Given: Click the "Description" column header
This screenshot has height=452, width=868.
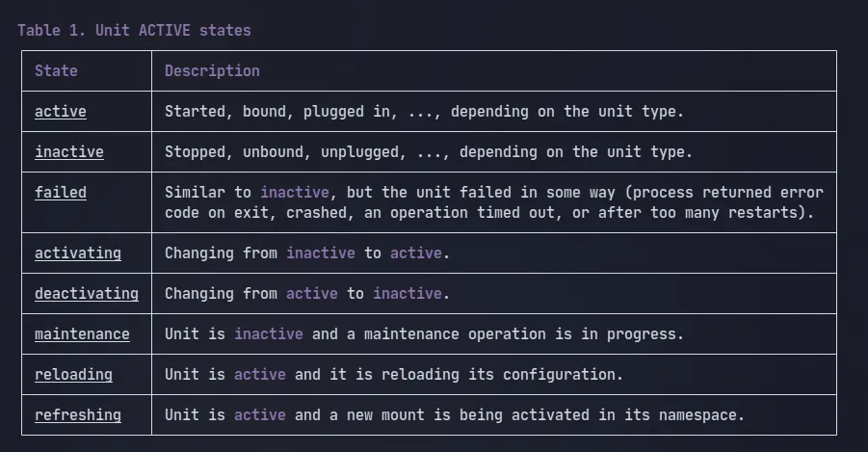Looking at the screenshot, I should point(212,71).
